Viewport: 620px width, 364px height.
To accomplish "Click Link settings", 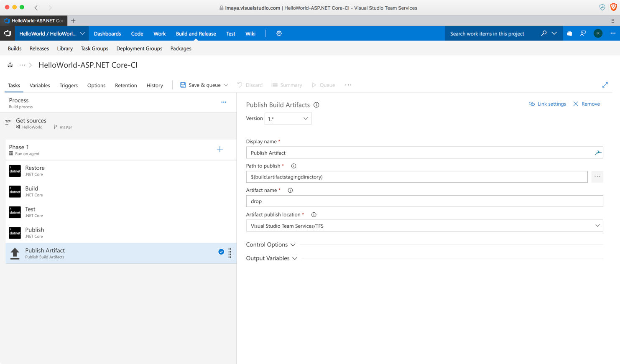I will pos(547,104).
